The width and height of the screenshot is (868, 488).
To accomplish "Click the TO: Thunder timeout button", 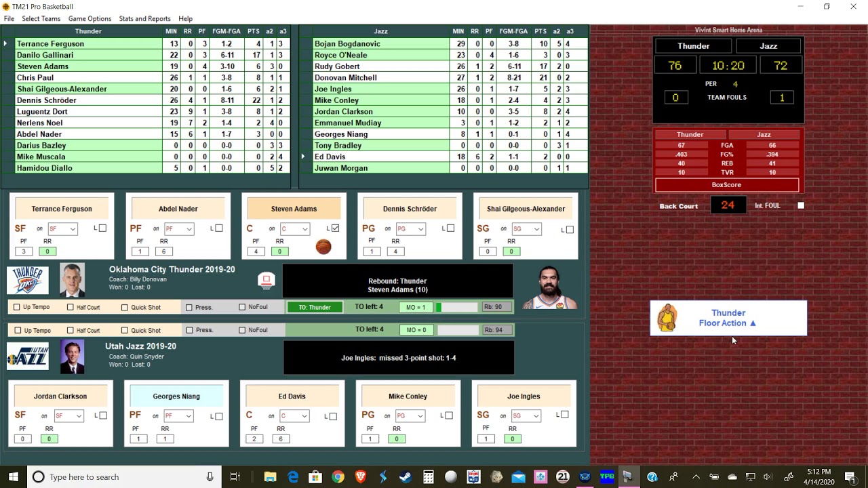I will (x=315, y=308).
